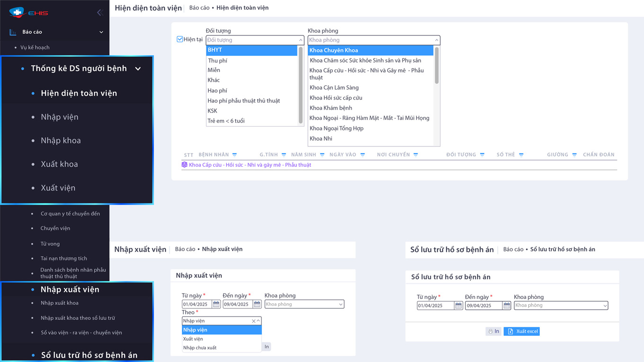Open Khoa phòng dropdown in Sổ lưu trữ hồ sơ
The width and height of the screenshot is (644, 362).
click(x=605, y=306)
